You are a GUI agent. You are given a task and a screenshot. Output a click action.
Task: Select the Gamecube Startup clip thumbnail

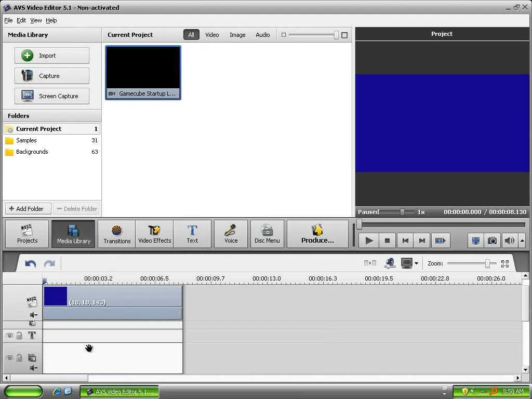[143, 73]
